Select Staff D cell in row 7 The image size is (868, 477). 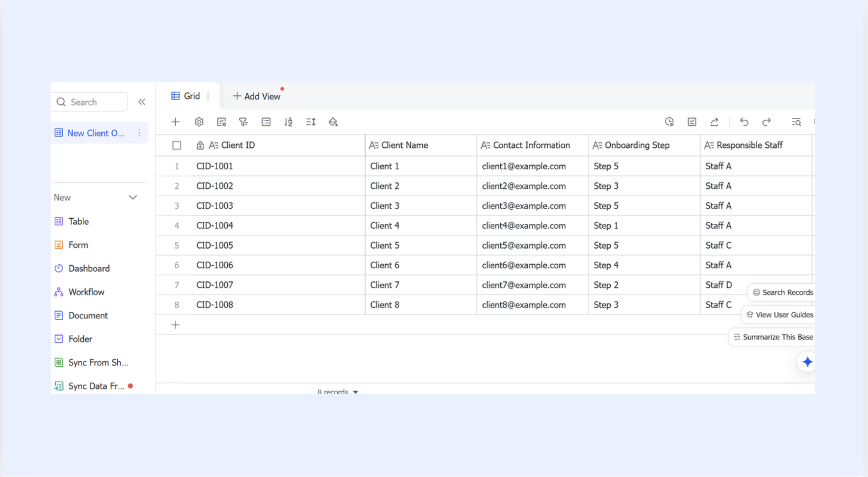pos(718,285)
